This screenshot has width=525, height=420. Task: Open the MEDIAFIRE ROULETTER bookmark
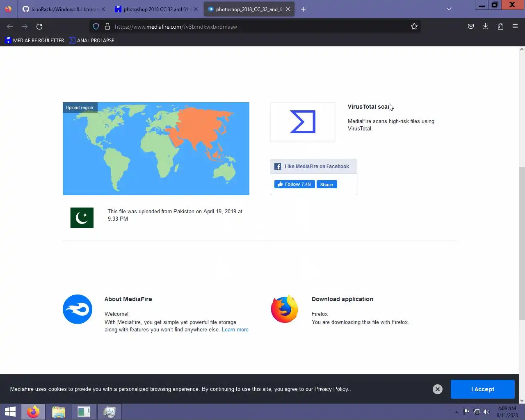34,40
